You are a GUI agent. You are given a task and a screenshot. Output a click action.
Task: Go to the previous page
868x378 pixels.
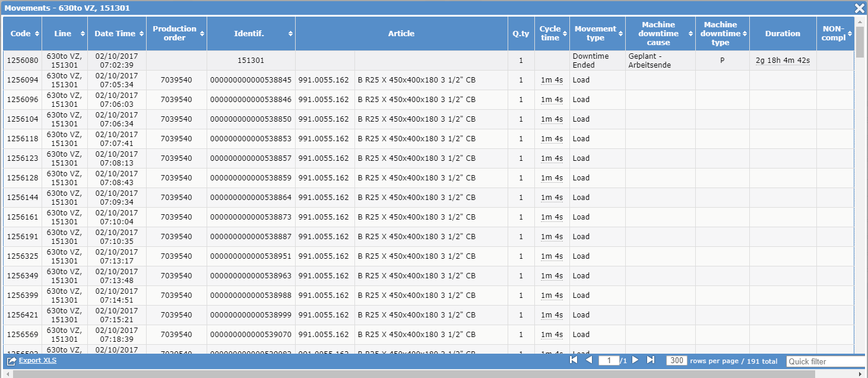(x=588, y=360)
